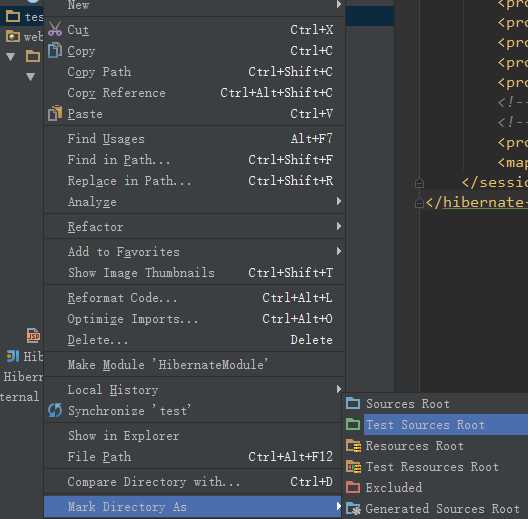Select 'Hiberr' item in project tree
This screenshot has width=528, height=519.
pos(23,377)
